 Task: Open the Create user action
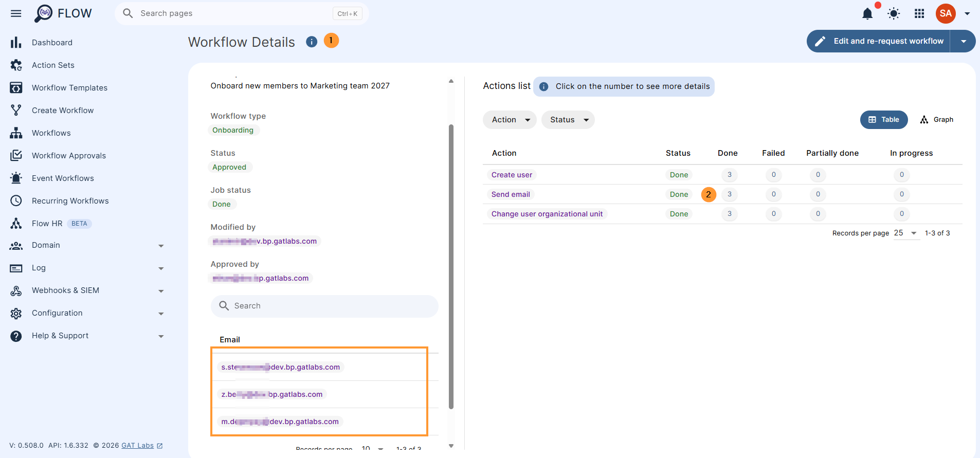[512, 175]
